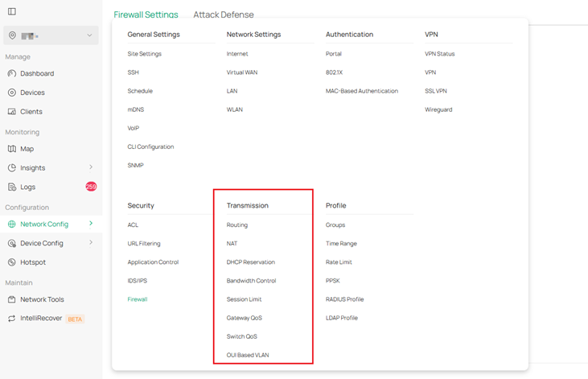The height and width of the screenshot is (379, 588).
Task: Open SSL VPN link
Action: 436,91
